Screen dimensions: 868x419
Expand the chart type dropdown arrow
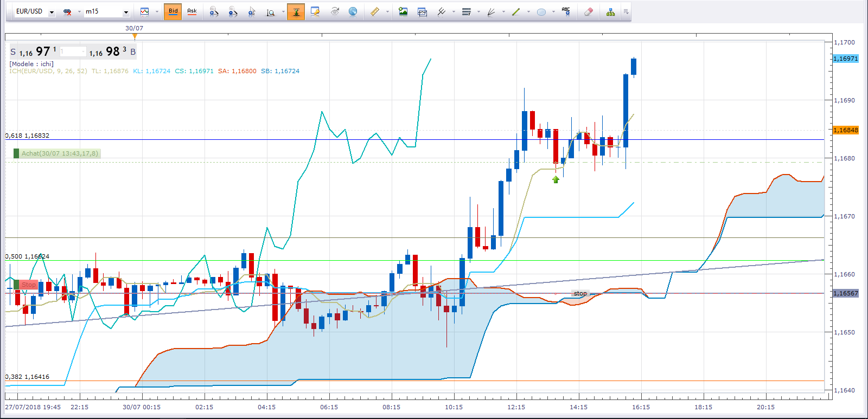pos(157,12)
